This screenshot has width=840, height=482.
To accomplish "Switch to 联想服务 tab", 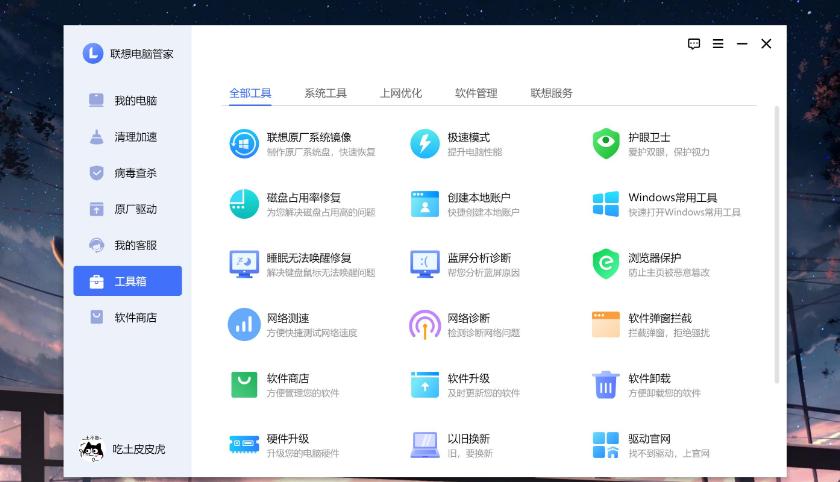I will (551, 93).
